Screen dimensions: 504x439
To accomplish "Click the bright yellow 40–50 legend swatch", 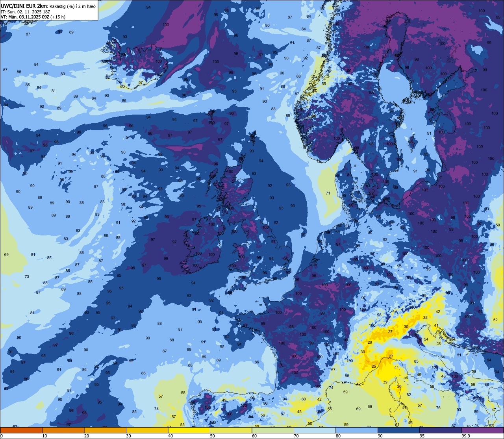I will 189,430.
